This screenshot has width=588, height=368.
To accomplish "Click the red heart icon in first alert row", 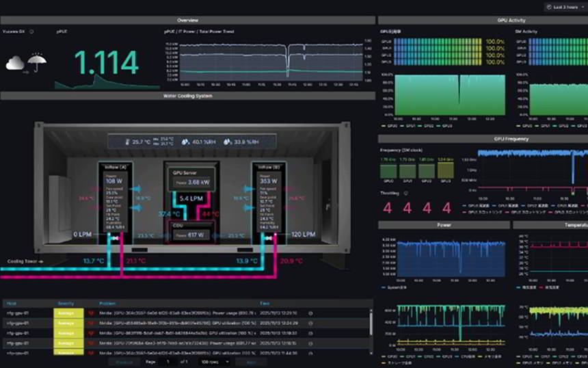I will [x=90, y=313].
